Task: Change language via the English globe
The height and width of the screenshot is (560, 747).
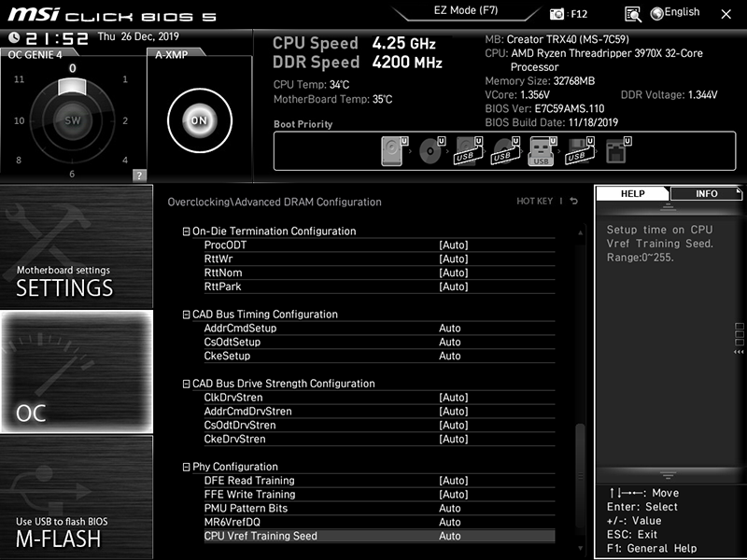Action: (x=675, y=13)
